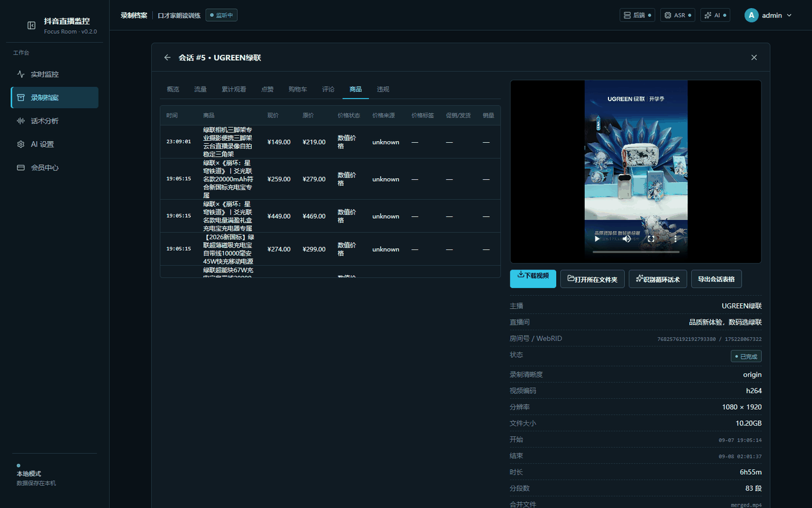Click 打开所在文件夹 button
The height and width of the screenshot is (508, 812).
pos(592,279)
